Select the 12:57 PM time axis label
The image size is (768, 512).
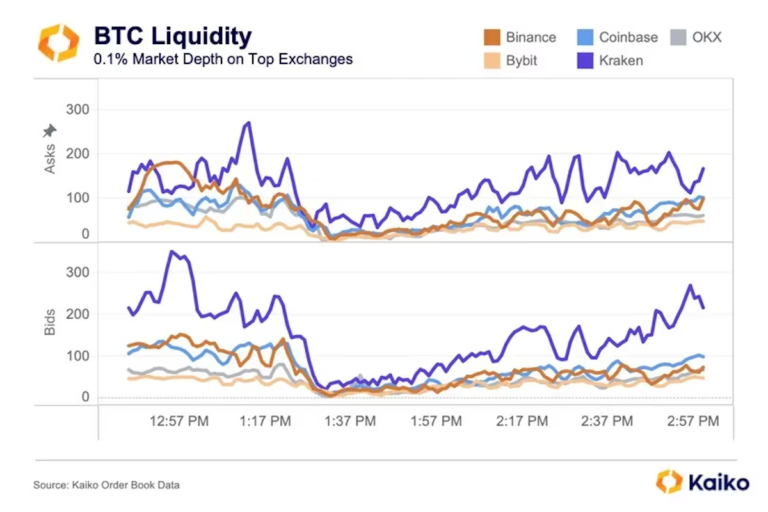pyautogui.click(x=179, y=421)
